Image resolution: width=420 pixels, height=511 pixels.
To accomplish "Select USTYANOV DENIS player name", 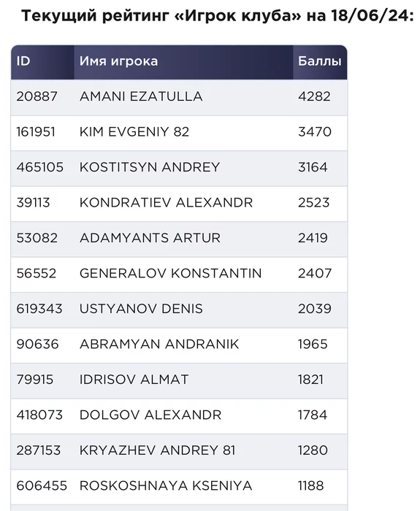I will [x=141, y=309].
